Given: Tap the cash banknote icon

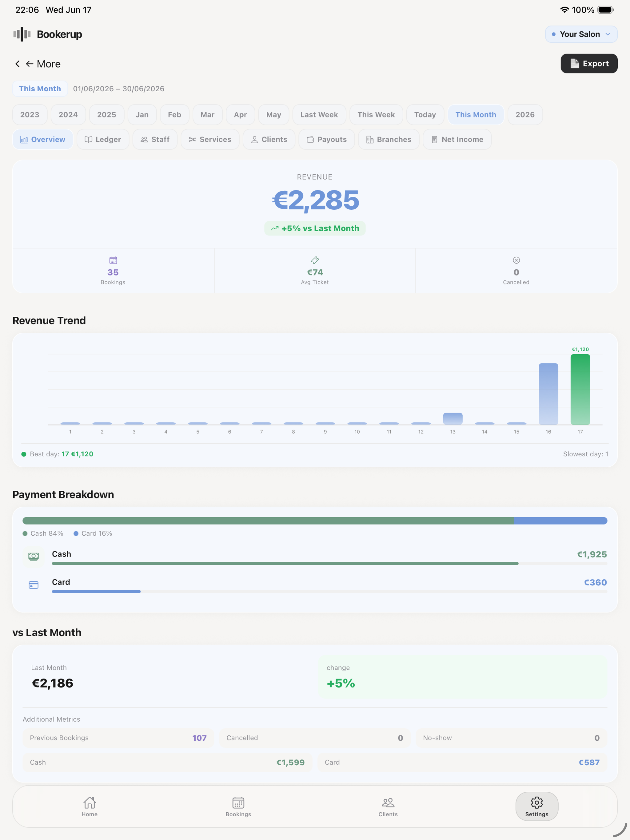Looking at the screenshot, I should point(34,557).
